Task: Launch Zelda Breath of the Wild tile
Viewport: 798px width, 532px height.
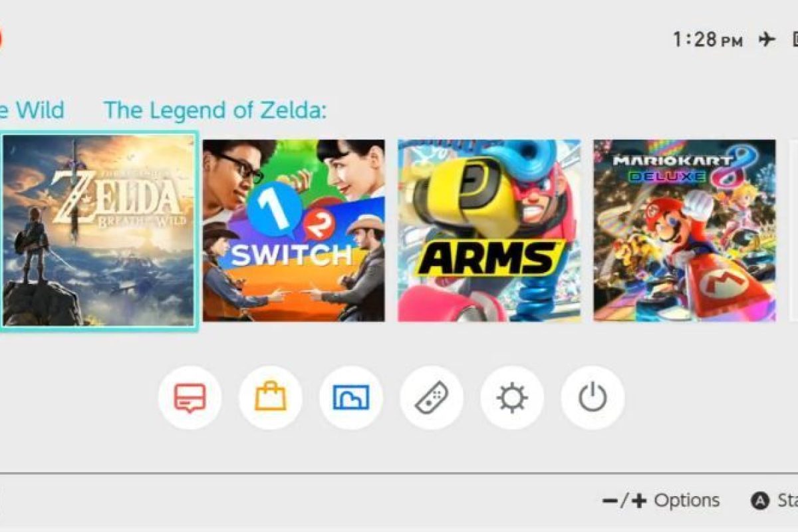Action: (x=99, y=230)
